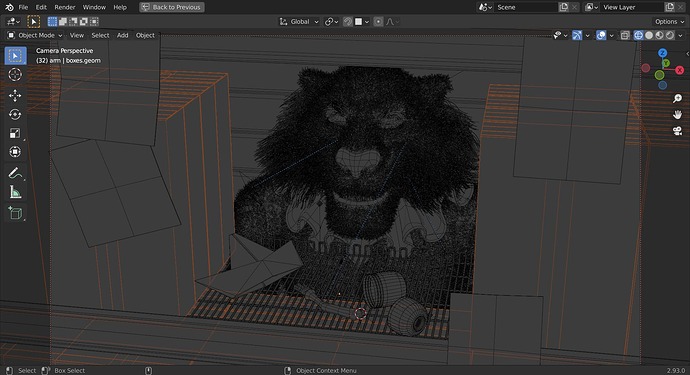690x375 pixels.
Task: Click the Blender logo icon
Action: point(9,7)
